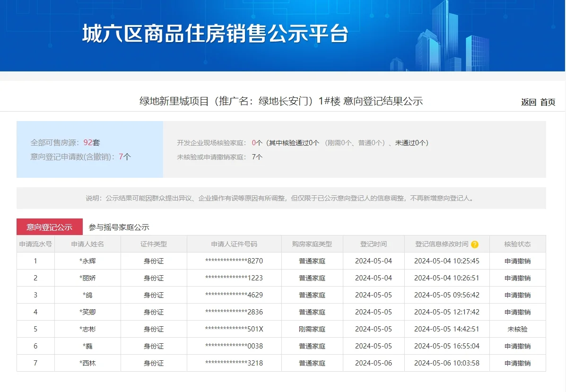Click ID number ending in 3218
Image resolution: width=566 pixels, height=392 pixels.
point(234,363)
